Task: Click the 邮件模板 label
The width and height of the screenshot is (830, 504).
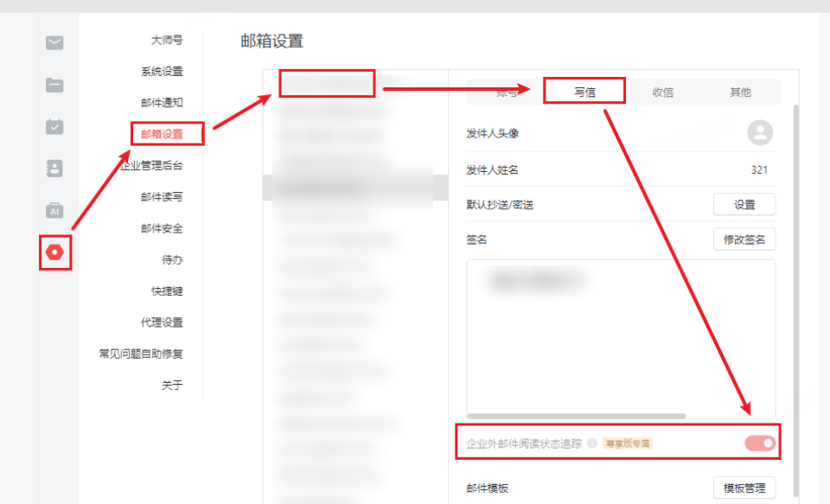Action: (487, 488)
